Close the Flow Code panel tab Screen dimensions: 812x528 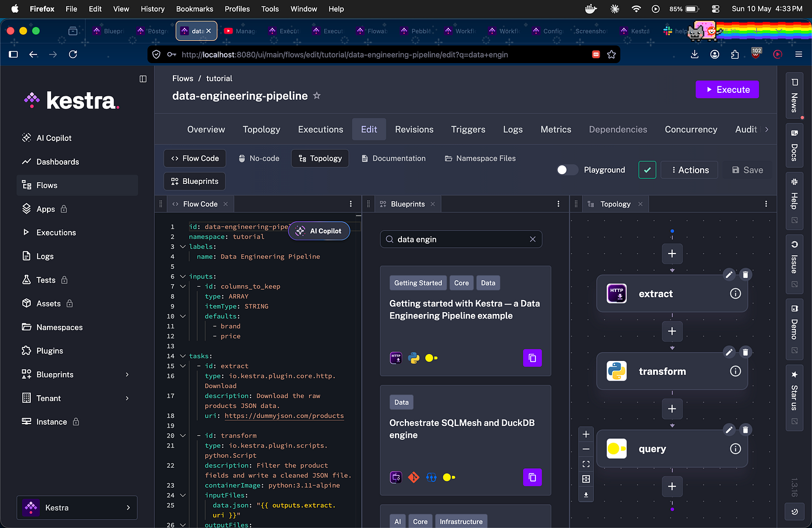(x=226, y=204)
